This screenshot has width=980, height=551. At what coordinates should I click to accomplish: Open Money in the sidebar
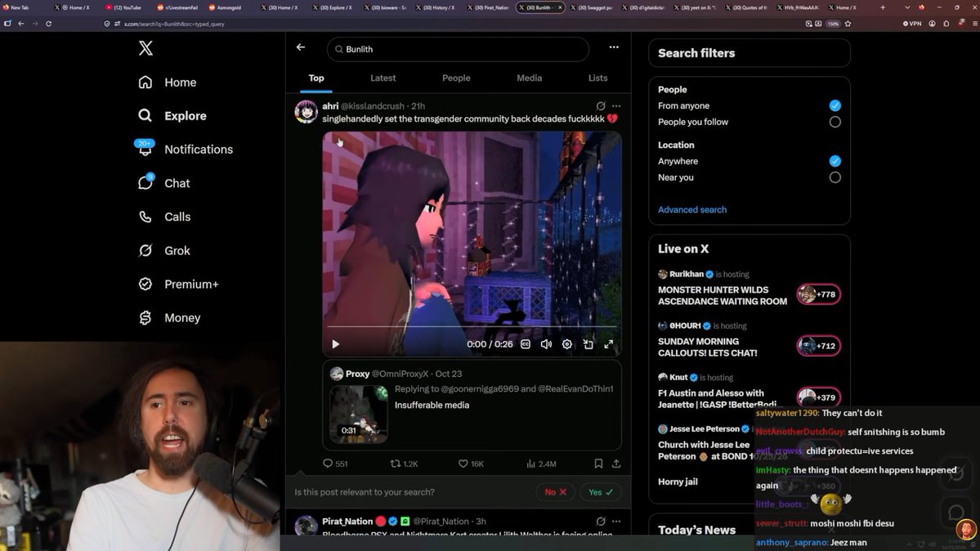(x=169, y=318)
